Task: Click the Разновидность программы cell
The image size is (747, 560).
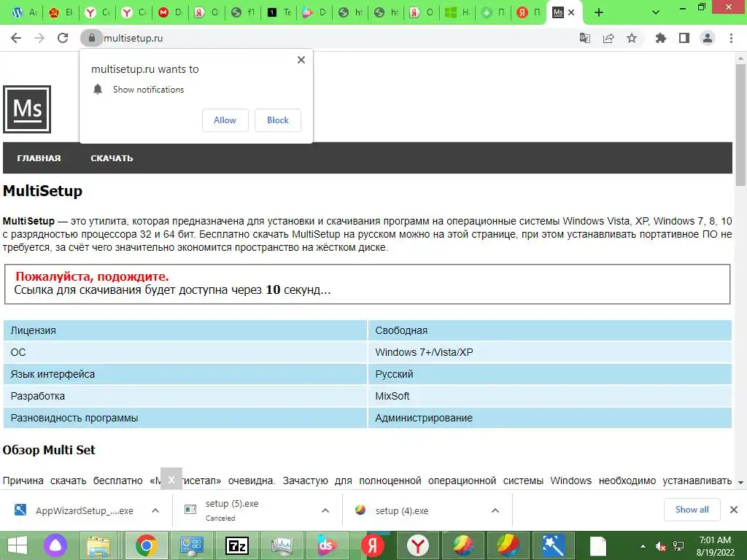Action: point(185,418)
